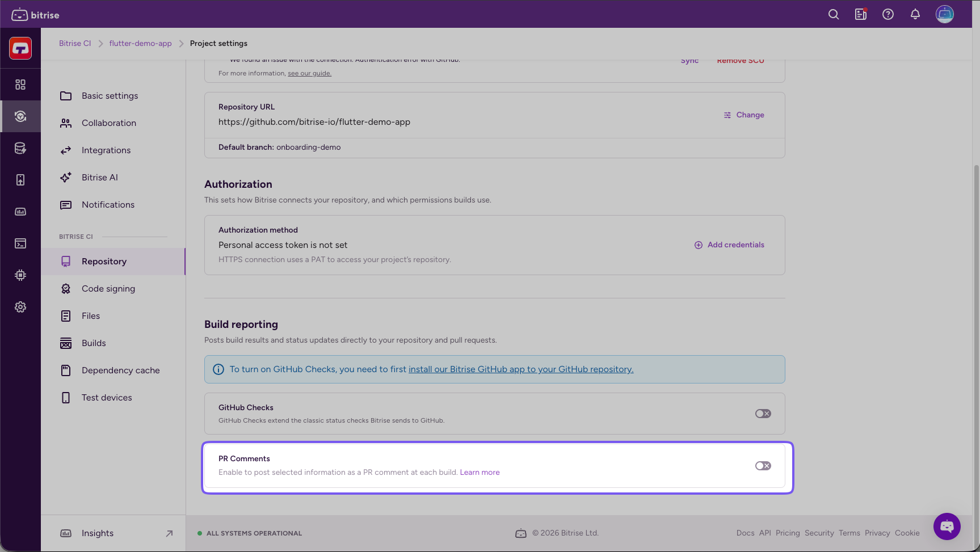Open the chip-shaped icon in the rail
Viewport: 980px width, 552px height.
pos(20,275)
